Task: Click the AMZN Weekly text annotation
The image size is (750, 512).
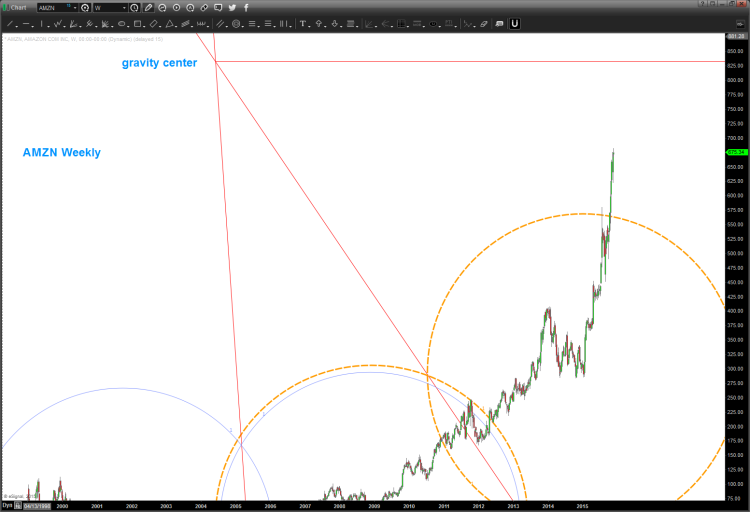Action: tap(62, 152)
